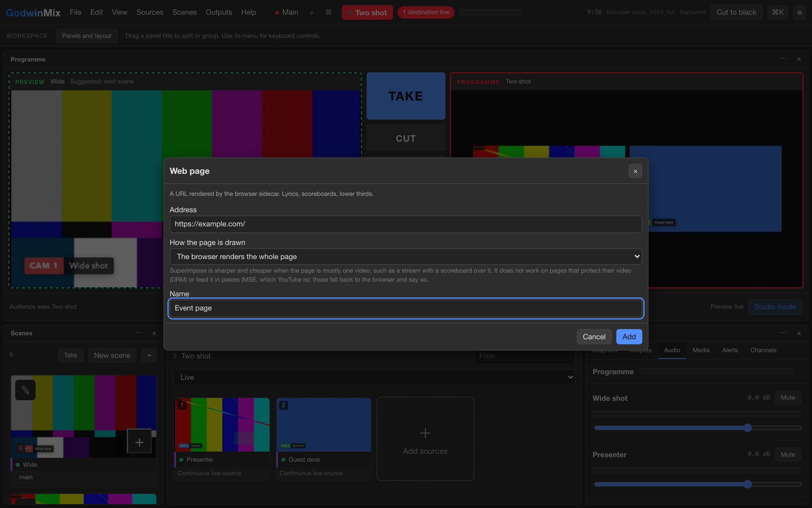Adjust the Presenter volume slider
Viewport: 812px width, 508px height.
pos(698,484)
